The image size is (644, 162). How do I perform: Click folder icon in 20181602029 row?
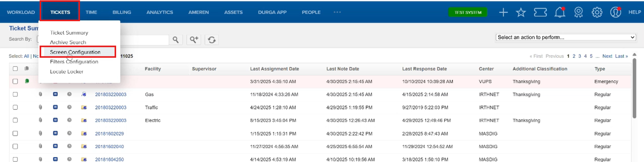point(84,134)
